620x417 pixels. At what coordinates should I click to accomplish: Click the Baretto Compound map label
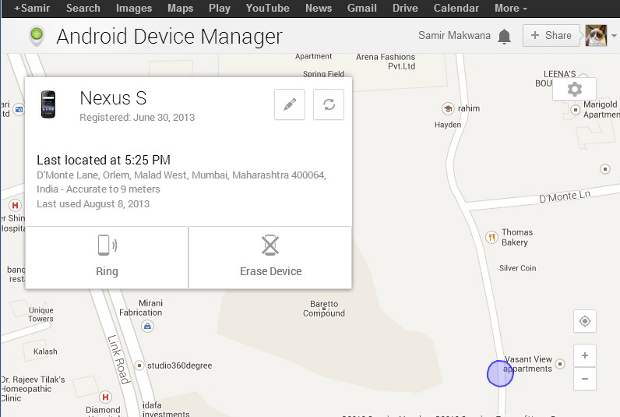(324, 308)
